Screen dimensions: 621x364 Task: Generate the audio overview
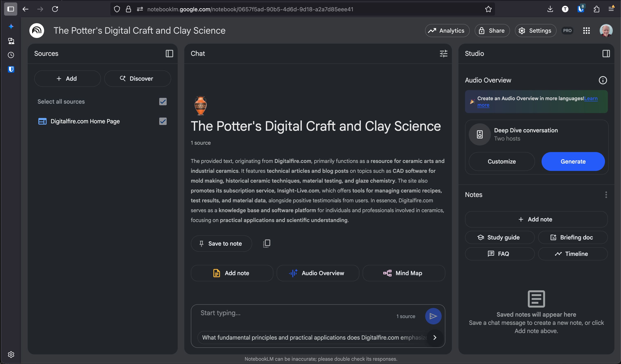click(573, 161)
